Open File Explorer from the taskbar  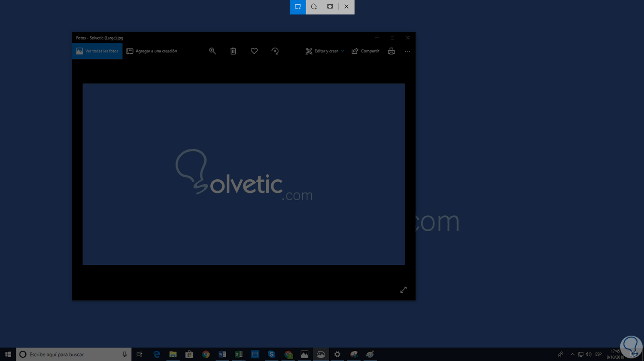[x=173, y=355]
